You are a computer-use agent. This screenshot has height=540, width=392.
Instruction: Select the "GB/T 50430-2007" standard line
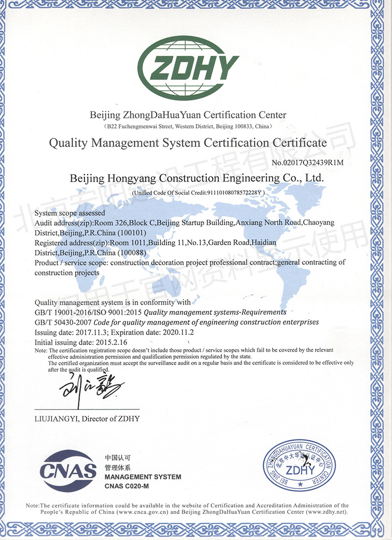[x=176, y=323]
